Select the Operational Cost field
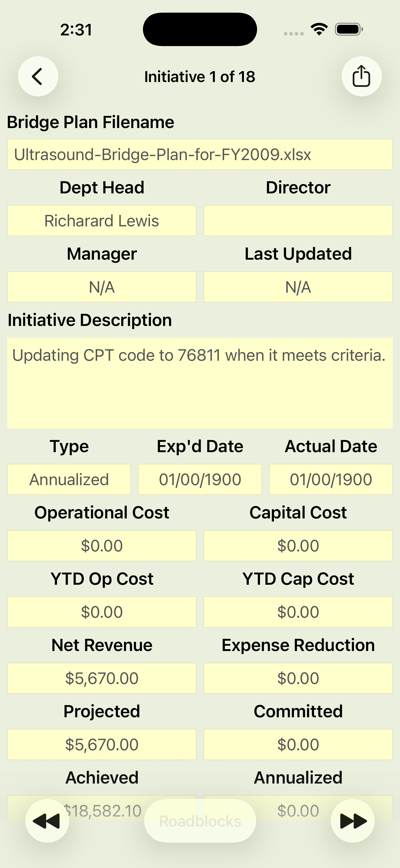The width and height of the screenshot is (400, 868). tap(102, 546)
